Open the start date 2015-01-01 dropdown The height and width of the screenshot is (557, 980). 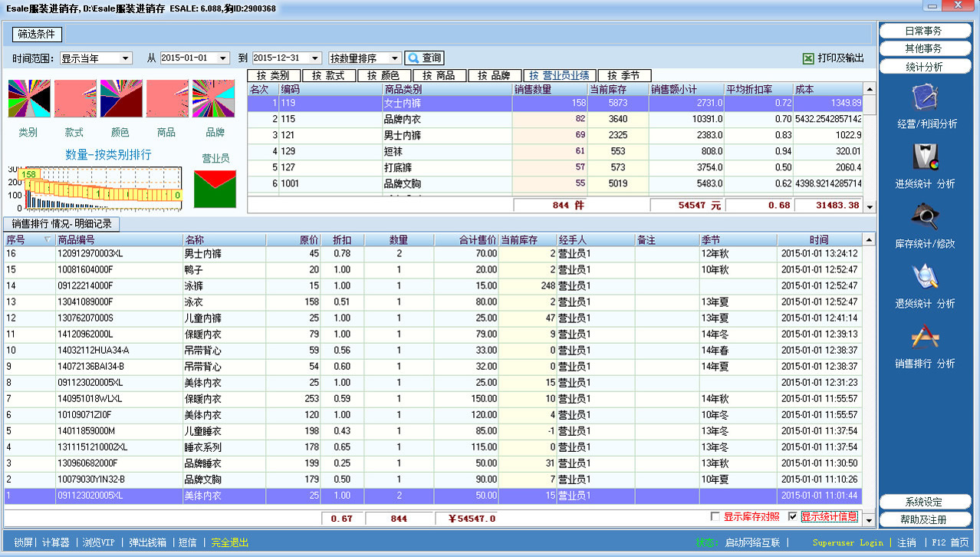(223, 58)
